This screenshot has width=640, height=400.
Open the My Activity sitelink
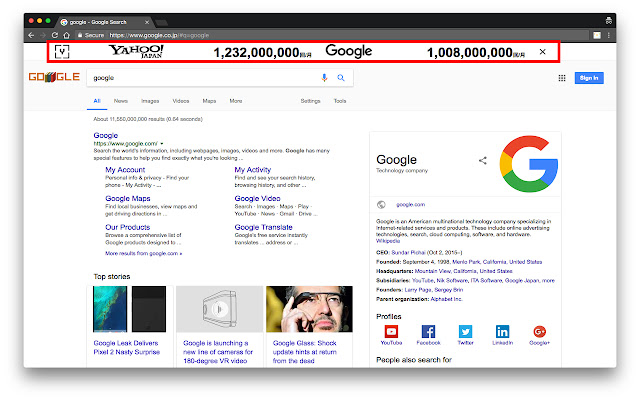pyautogui.click(x=253, y=170)
